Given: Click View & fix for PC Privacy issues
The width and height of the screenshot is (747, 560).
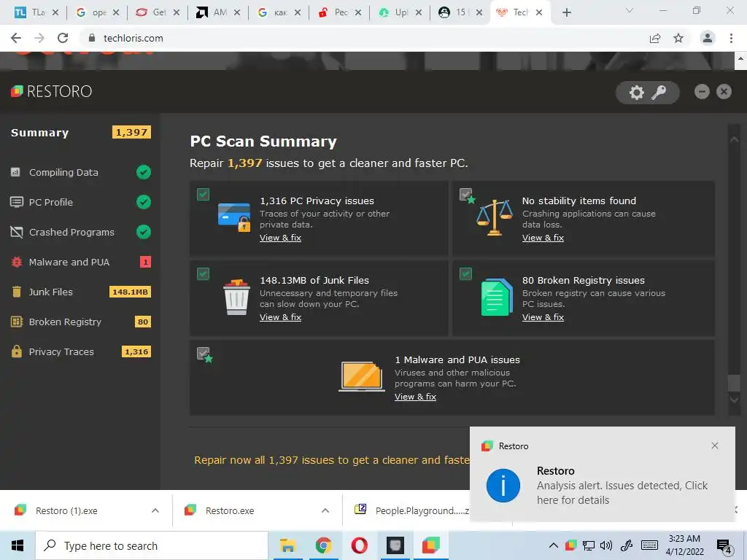Looking at the screenshot, I should pos(280,238).
